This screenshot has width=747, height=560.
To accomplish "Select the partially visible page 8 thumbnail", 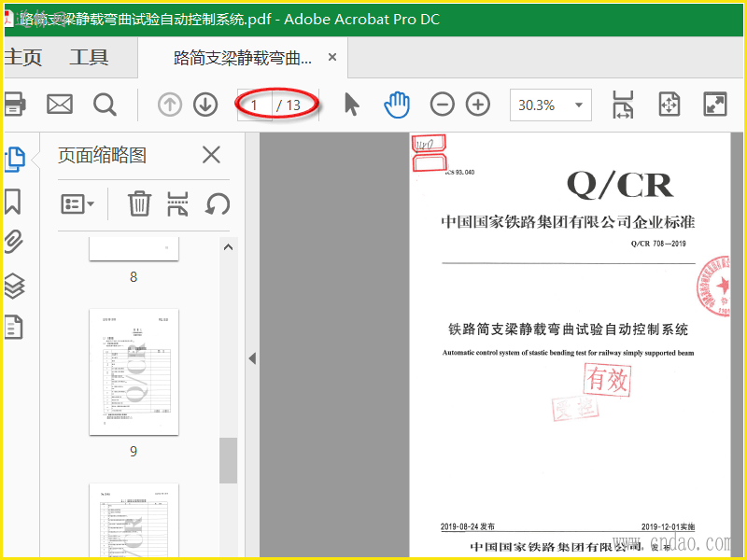I will pyautogui.click(x=134, y=248).
